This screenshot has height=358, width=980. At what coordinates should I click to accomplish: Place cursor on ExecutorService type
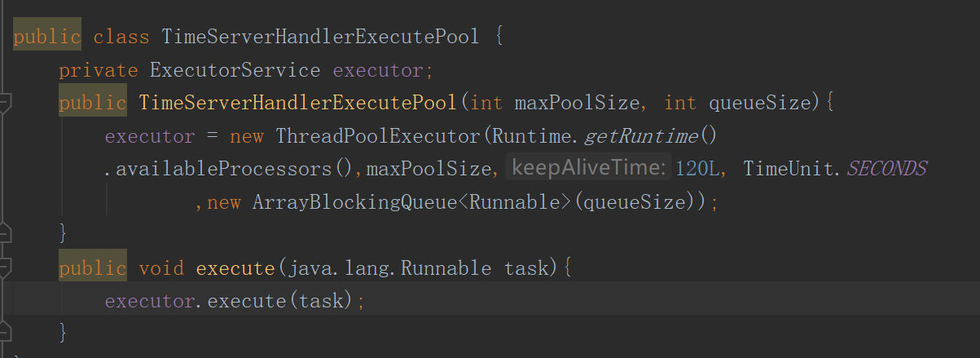point(235,70)
